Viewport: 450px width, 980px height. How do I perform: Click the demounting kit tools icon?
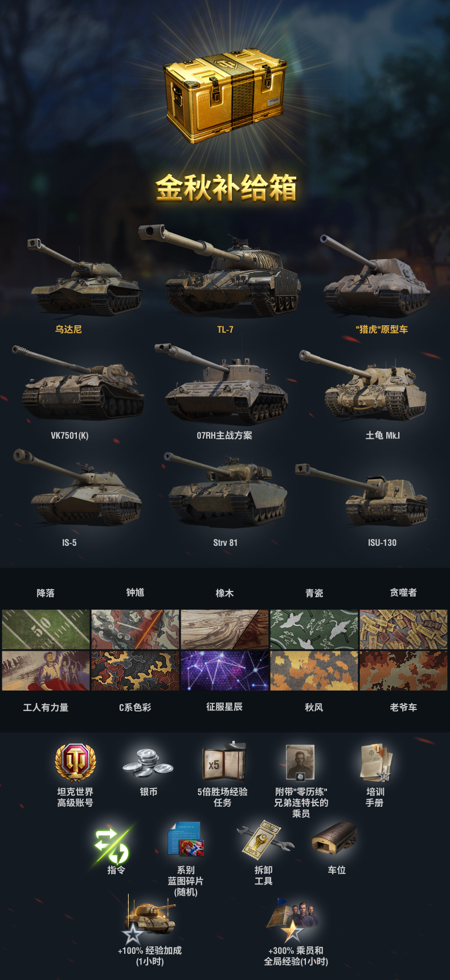pos(264,839)
